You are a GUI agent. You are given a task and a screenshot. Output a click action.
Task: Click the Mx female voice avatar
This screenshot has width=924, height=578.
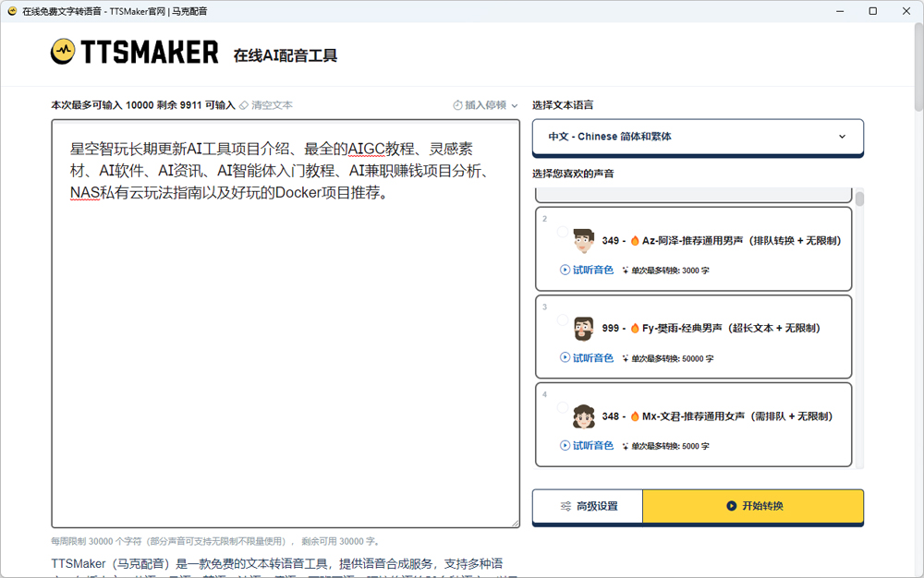583,416
